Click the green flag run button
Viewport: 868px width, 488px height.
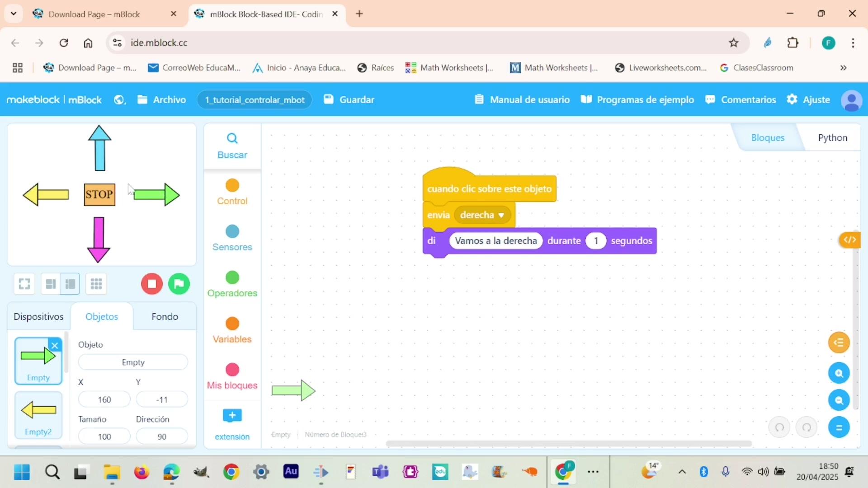pos(179,284)
